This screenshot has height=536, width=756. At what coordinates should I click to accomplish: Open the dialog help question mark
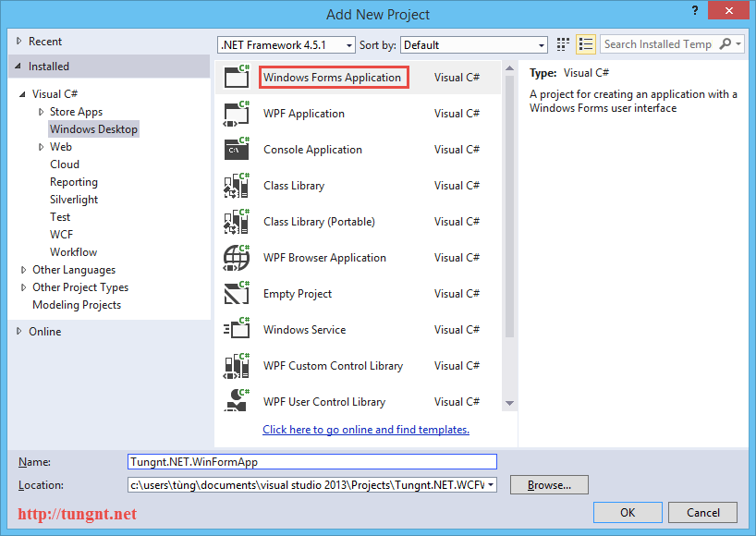695,10
